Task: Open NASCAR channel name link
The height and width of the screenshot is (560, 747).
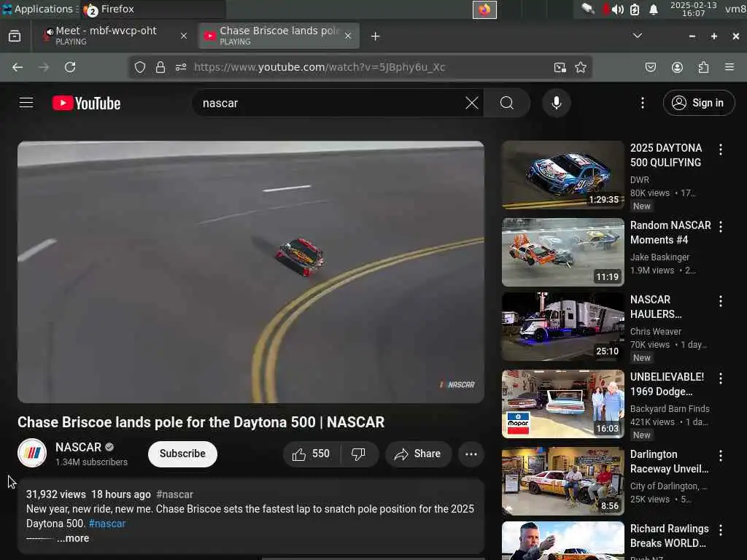Action: tap(78, 447)
